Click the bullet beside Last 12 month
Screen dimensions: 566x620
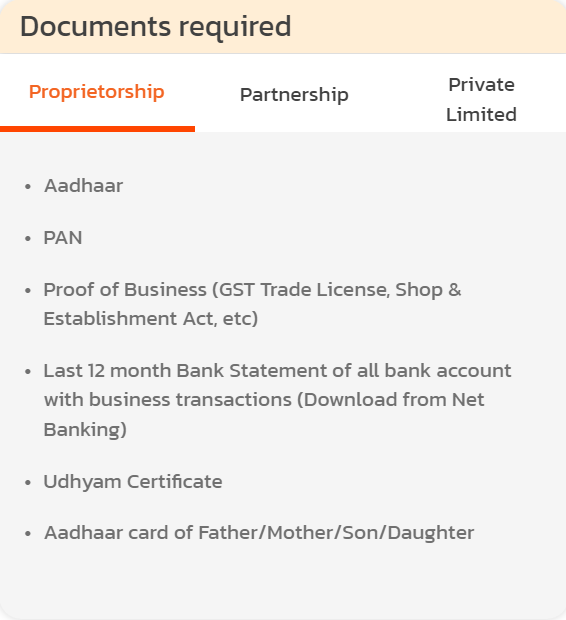[x=28, y=372]
